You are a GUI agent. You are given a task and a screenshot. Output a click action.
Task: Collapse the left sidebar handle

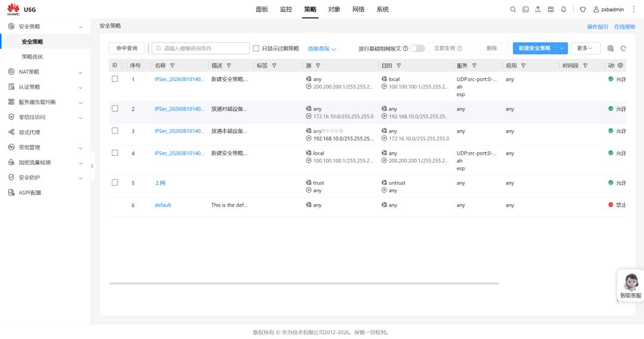click(92, 166)
